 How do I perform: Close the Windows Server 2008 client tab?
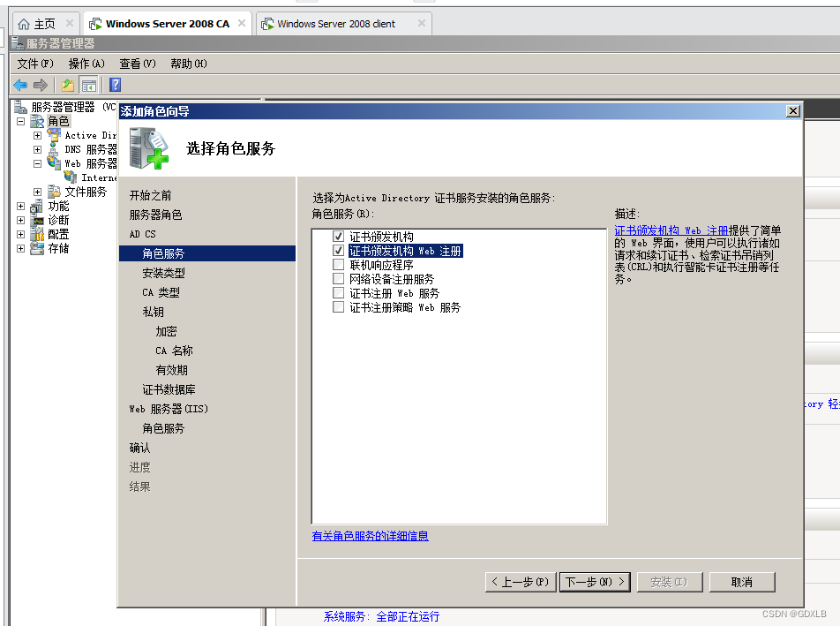422,23
